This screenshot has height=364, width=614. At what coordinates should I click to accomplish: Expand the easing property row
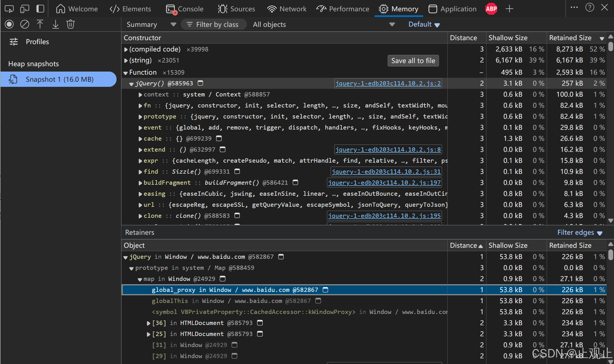point(140,194)
